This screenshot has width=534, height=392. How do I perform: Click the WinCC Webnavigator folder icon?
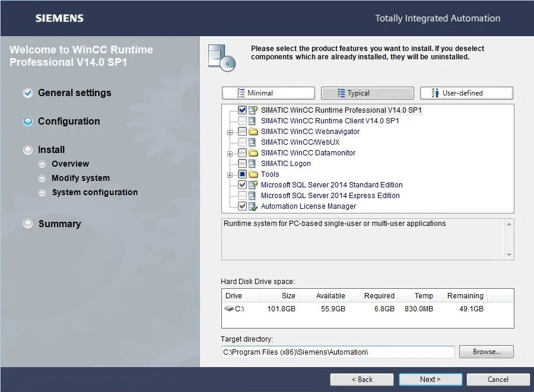click(253, 131)
